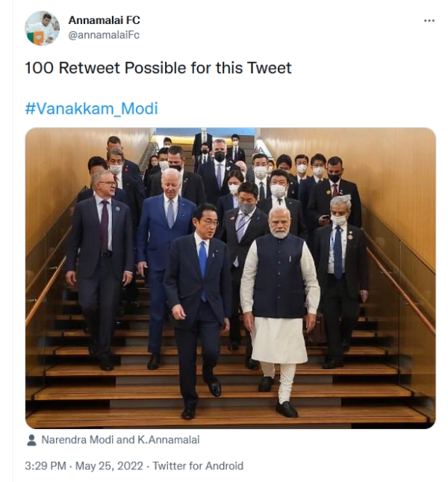Click the tweet text about 100 Retweet
448x482 pixels.
point(158,68)
